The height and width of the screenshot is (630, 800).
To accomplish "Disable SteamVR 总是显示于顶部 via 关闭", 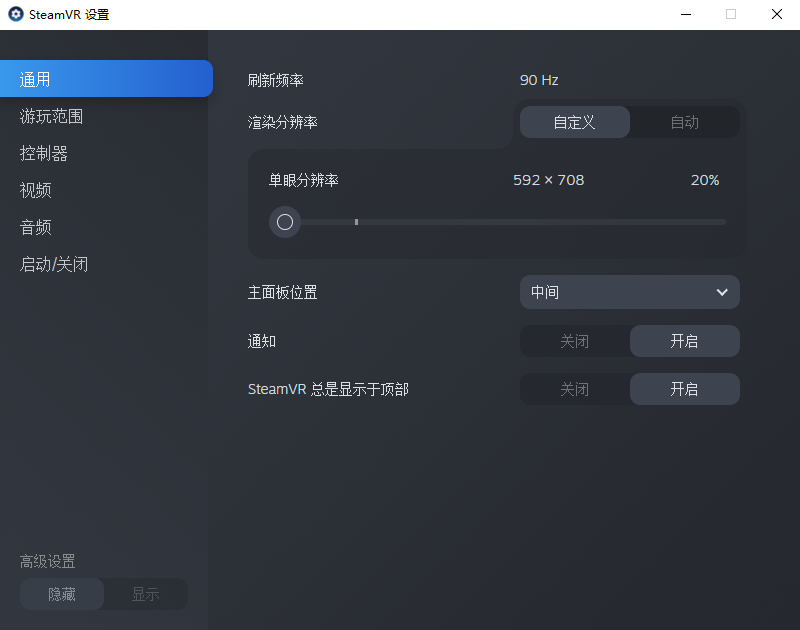I will coord(574,389).
